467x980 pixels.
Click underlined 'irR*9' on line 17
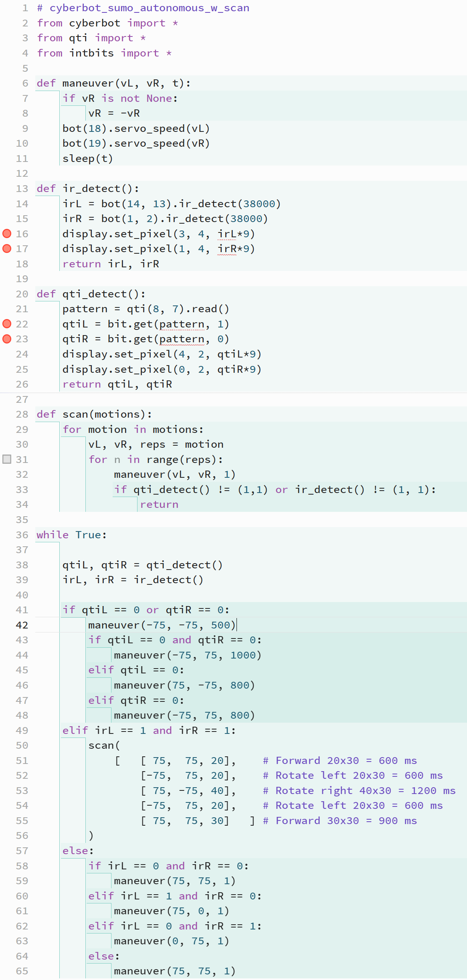pos(233,249)
